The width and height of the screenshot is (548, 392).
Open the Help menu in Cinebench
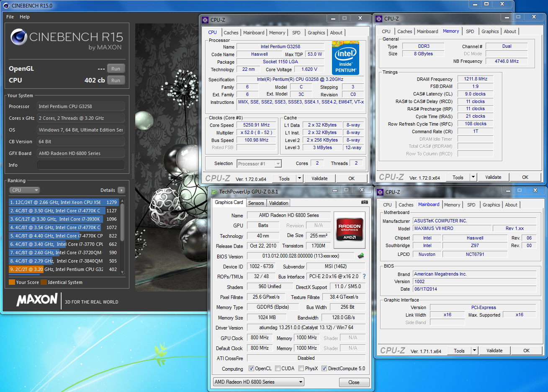coord(25,17)
